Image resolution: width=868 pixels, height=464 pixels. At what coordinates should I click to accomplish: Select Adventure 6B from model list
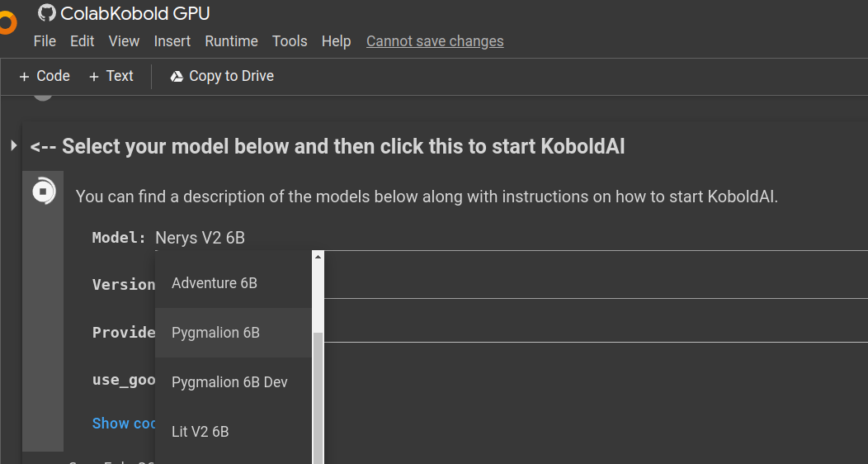(x=215, y=283)
